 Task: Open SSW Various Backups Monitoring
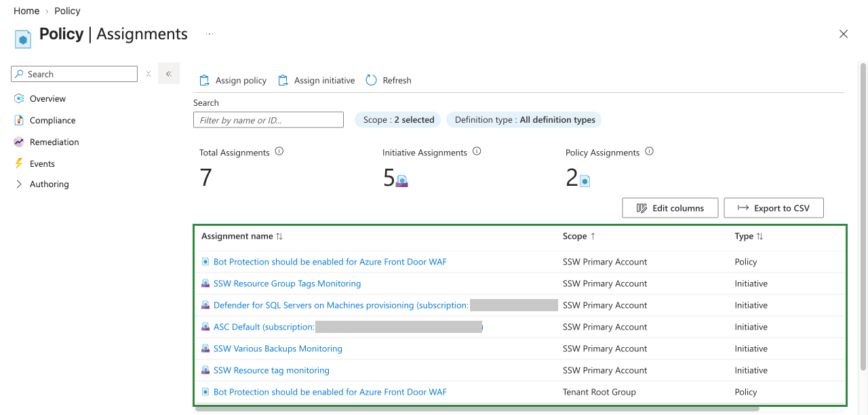[x=278, y=349]
